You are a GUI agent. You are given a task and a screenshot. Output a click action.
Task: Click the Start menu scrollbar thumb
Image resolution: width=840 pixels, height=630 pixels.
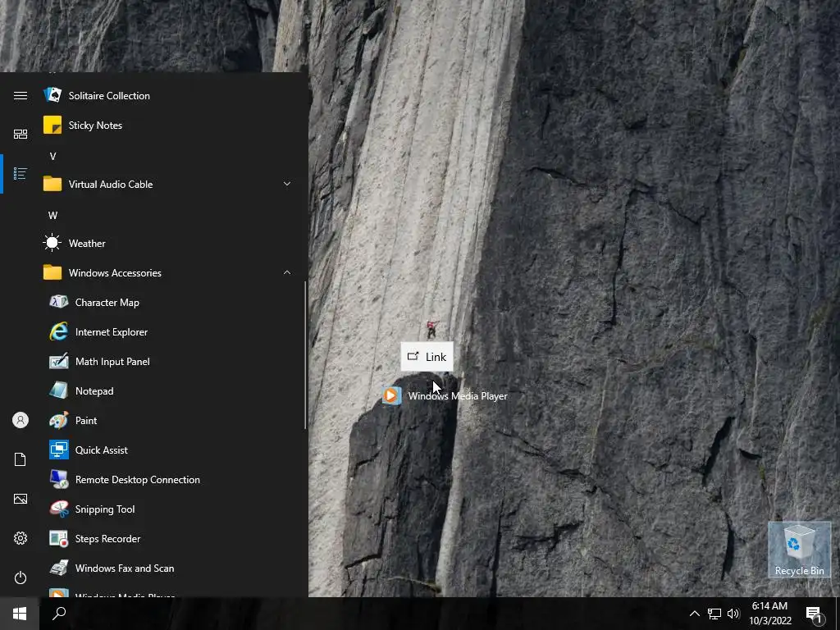click(x=305, y=354)
